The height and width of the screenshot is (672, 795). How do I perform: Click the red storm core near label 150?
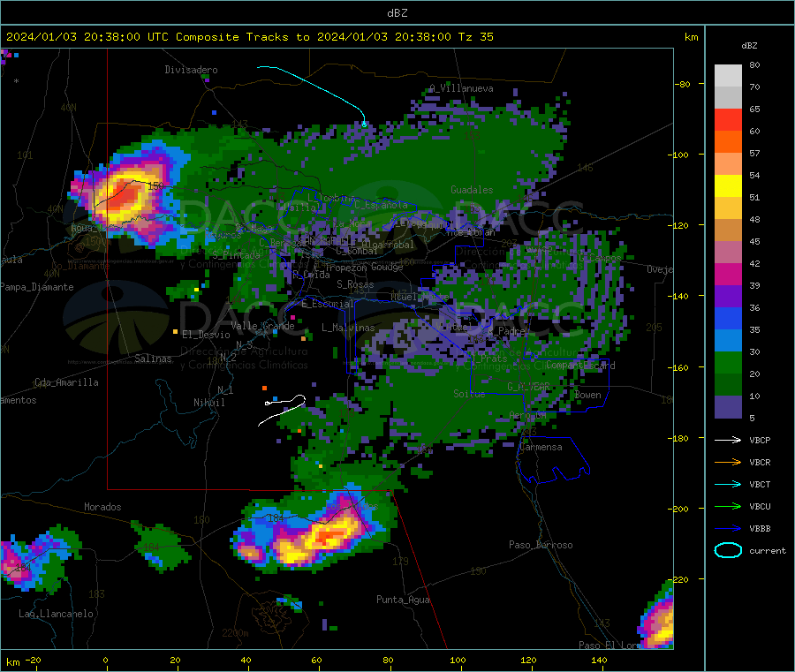click(x=123, y=196)
